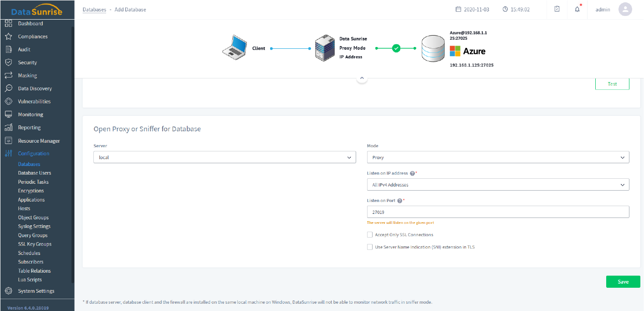Expand the Mode dropdown set to Proxy
The image size is (644, 311).
498,157
